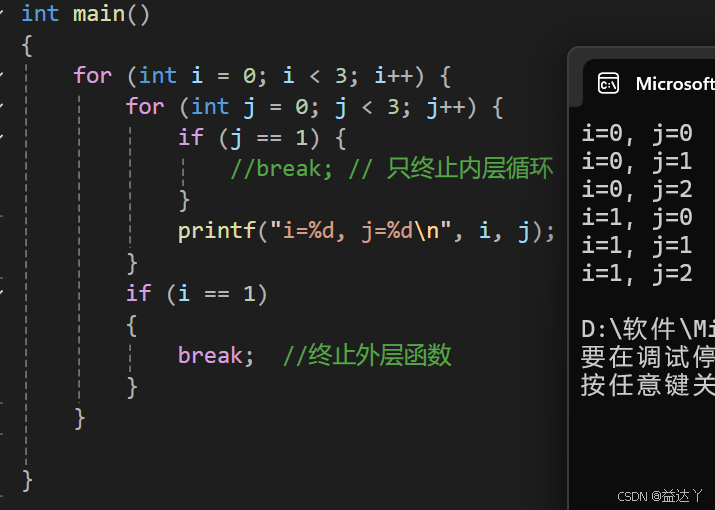Collapse the inner for j loop fold arrow
715x510 pixels.
pos(1,106)
